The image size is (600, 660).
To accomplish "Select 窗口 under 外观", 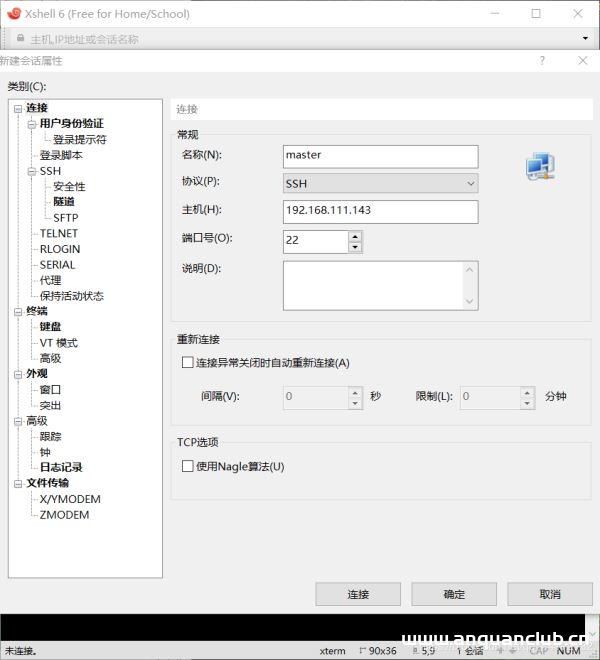I will [50, 390].
